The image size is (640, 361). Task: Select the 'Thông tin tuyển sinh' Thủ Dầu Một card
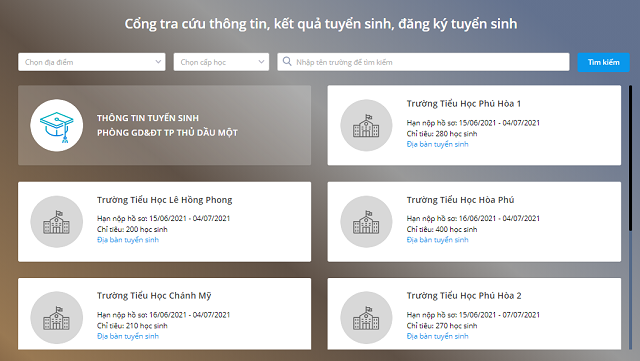(x=164, y=125)
